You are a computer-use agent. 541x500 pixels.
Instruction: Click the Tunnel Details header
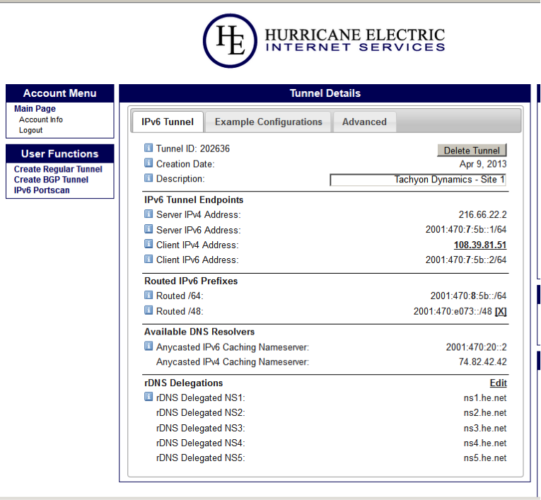click(x=325, y=93)
